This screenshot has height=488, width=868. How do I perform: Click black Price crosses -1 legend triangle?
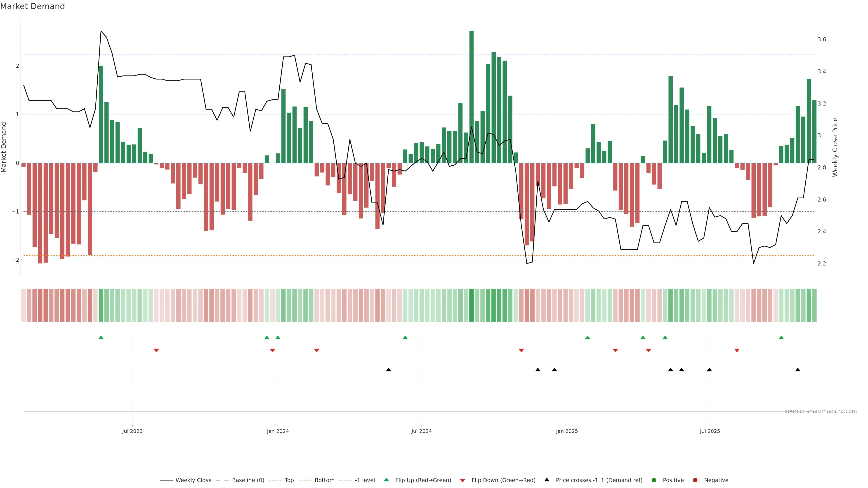pos(547,480)
